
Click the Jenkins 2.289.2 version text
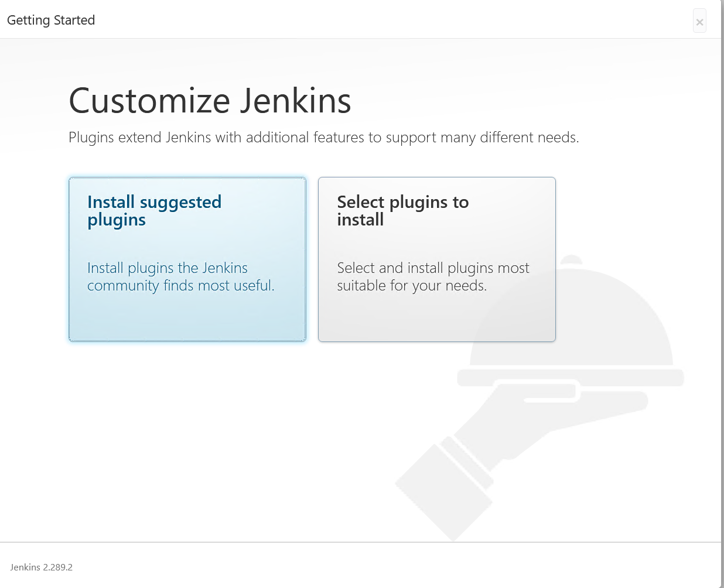coord(42,567)
